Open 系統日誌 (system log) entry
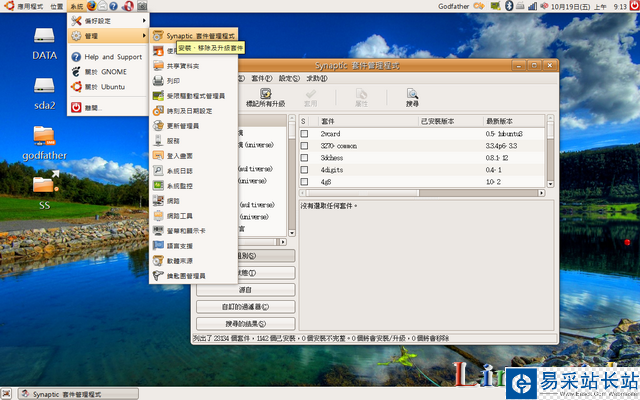Screen dimensions: 640x400 193,171
